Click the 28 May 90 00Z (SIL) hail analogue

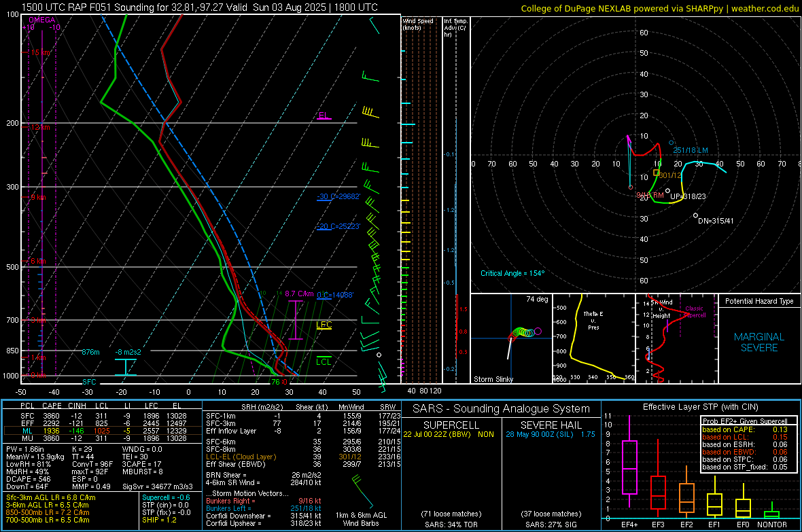pyautogui.click(x=551, y=433)
